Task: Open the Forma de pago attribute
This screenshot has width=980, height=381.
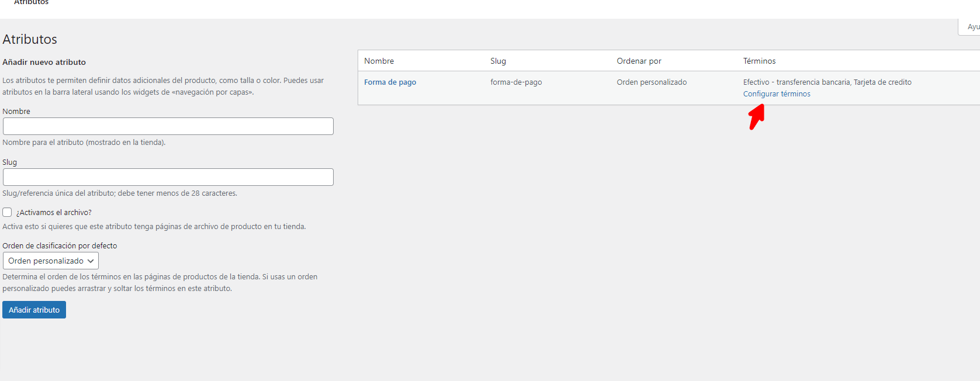Action: (x=390, y=82)
